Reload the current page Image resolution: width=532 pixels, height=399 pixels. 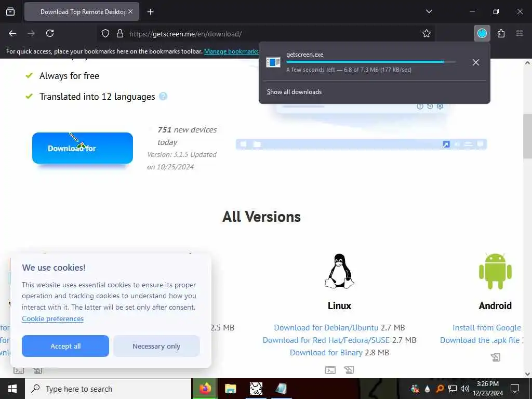pos(50,33)
